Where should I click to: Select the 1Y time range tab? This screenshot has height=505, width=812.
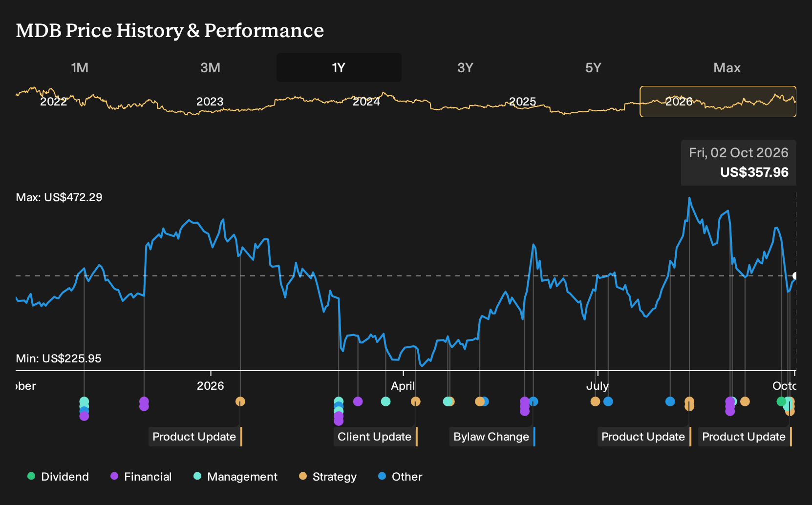339,67
